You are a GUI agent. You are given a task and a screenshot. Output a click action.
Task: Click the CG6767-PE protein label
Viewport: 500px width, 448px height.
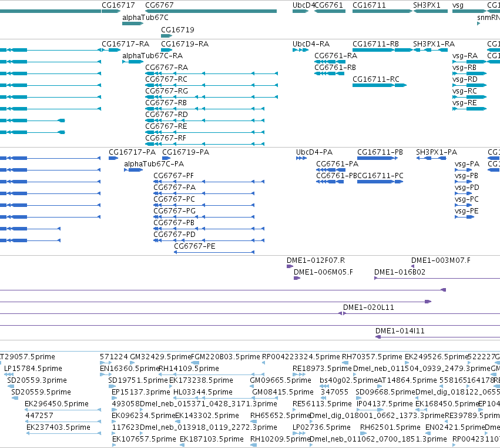click(x=194, y=246)
